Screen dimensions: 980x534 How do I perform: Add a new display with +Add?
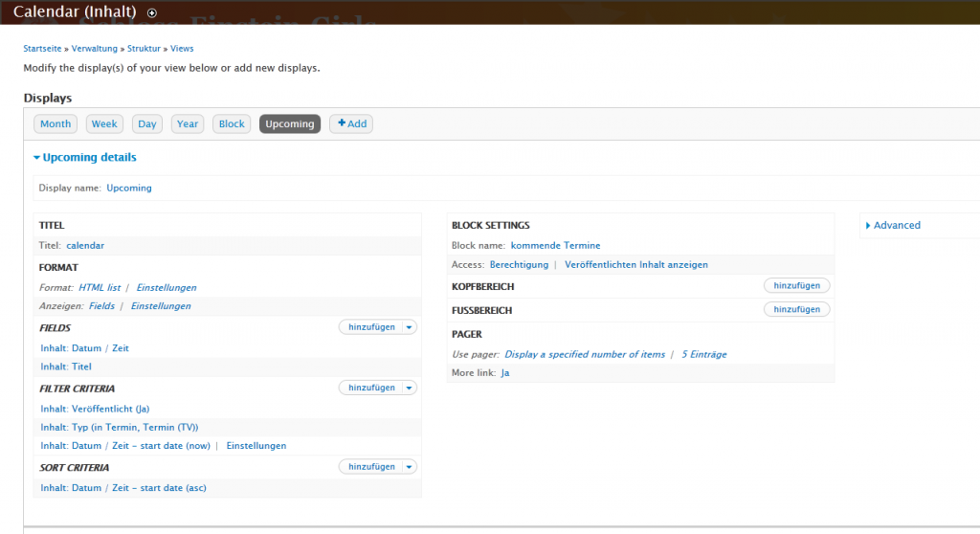(351, 123)
